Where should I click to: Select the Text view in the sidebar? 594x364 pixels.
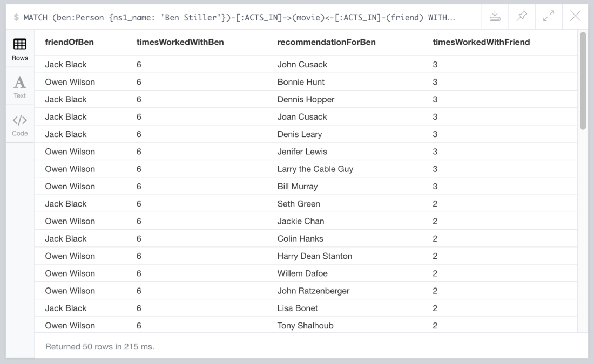point(19,87)
